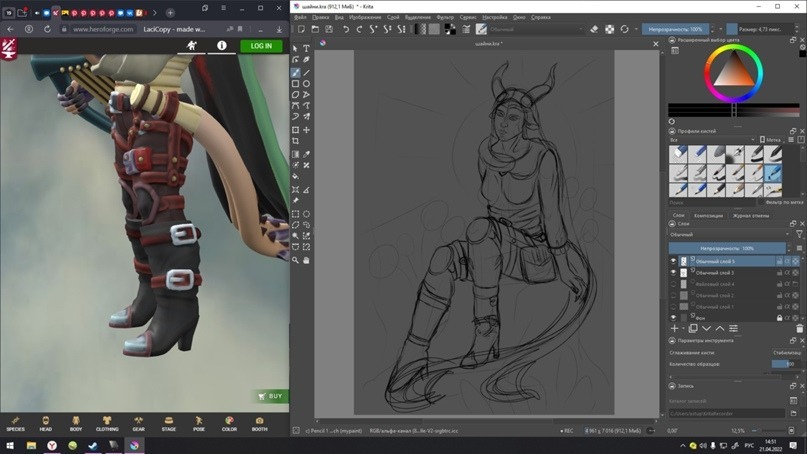
Task: Hide 'Обычный слой 3' via eye icon
Action: point(673,273)
